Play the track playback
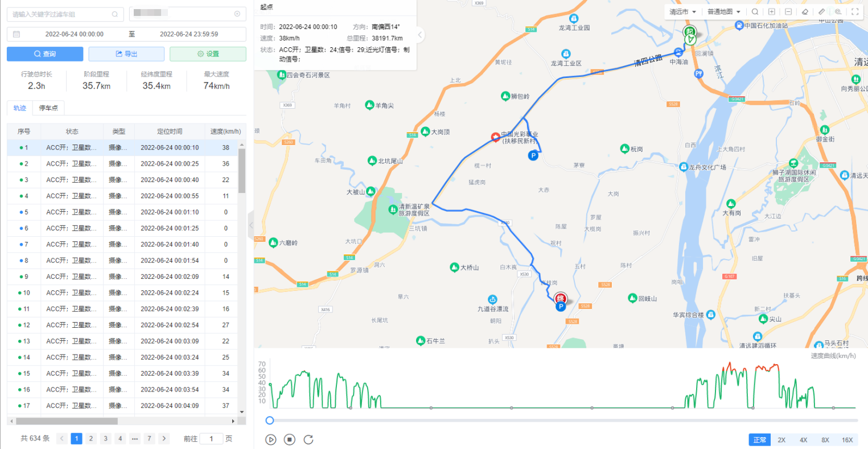The image size is (868, 449). coord(271,439)
